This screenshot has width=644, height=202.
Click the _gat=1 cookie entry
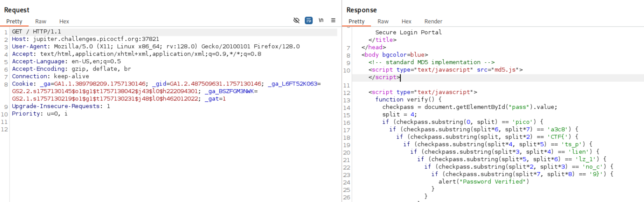215,99
